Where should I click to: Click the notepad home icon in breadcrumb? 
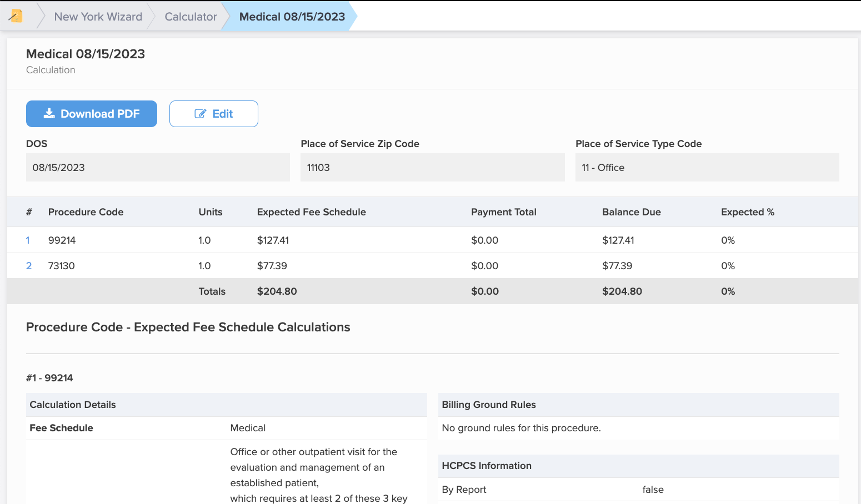pos(16,16)
